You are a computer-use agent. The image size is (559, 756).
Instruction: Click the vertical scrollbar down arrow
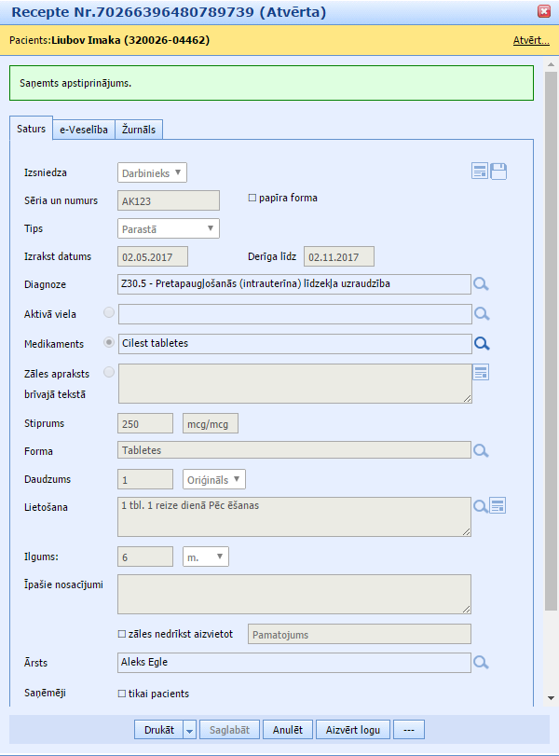(551, 697)
